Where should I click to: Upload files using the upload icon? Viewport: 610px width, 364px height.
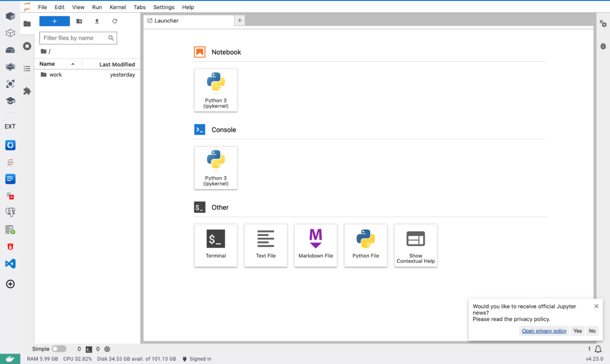[97, 21]
